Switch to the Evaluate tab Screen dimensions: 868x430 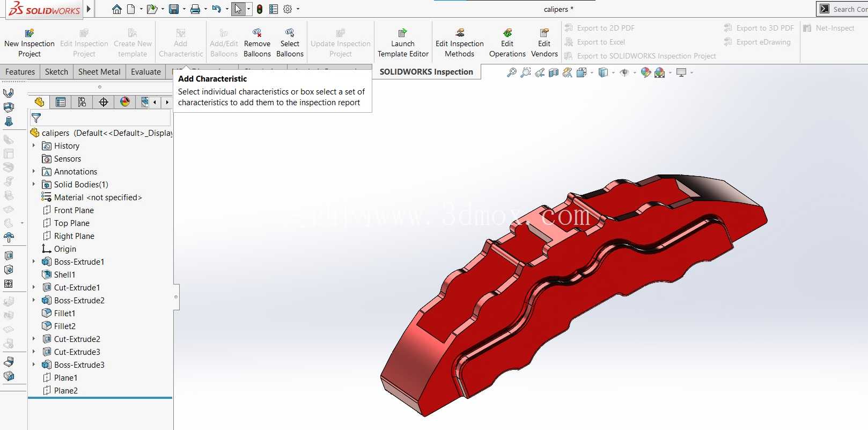pyautogui.click(x=146, y=71)
